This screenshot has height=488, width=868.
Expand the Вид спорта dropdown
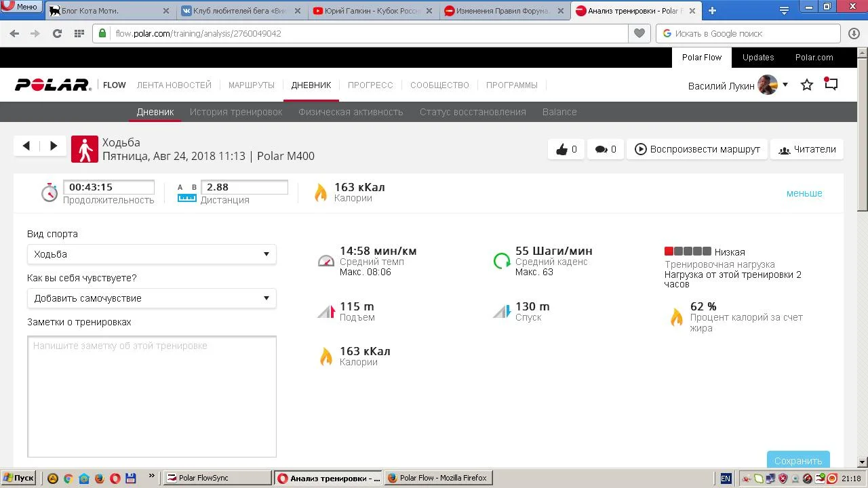coord(151,254)
